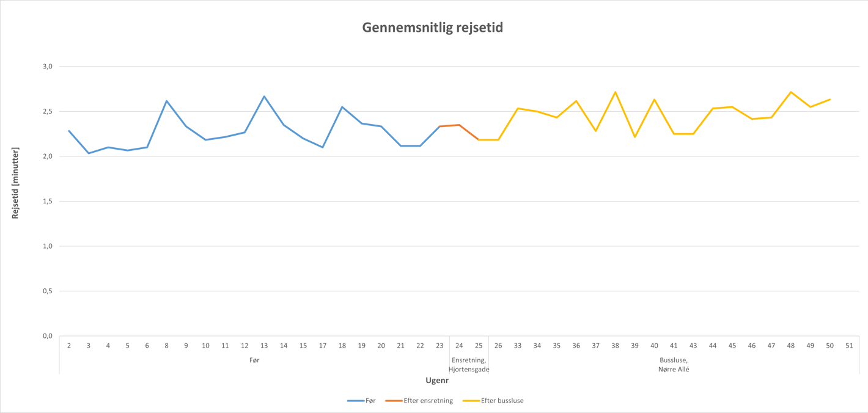Click week label 2 on the x-axis
Image resolution: width=868 pixels, height=413 pixels.
click(x=69, y=346)
